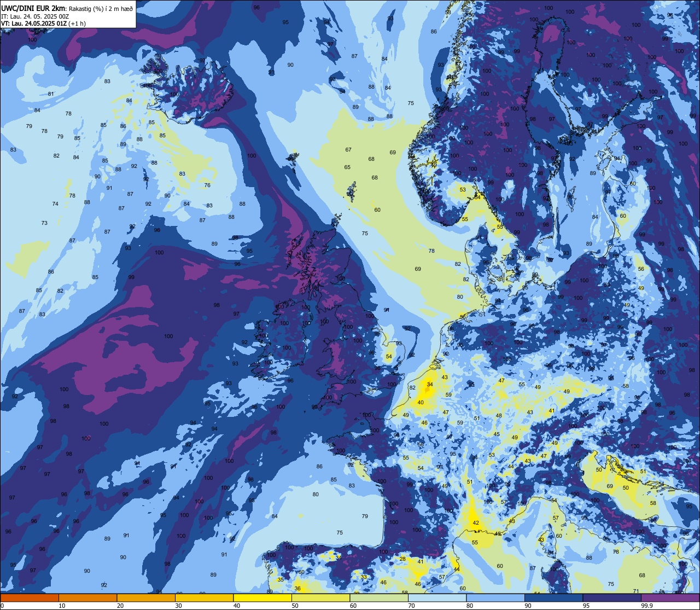
Task: Click the humidity value '67' in the North Sea
Action: 348,150
